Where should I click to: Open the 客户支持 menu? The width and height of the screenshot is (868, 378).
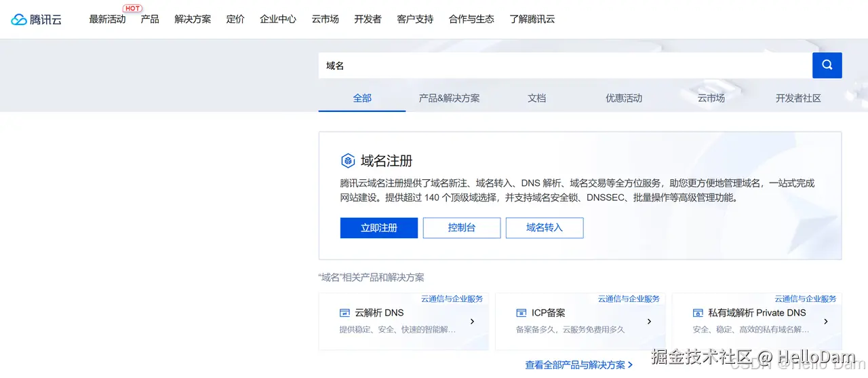pyautogui.click(x=415, y=19)
